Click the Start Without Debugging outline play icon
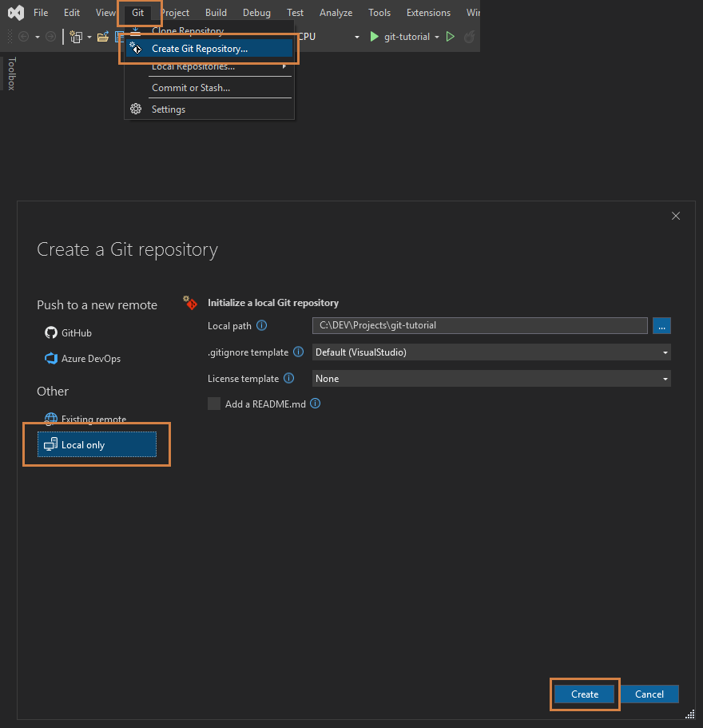The width and height of the screenshot is (703, 728). pyautogui.click(x=451, y=37)
